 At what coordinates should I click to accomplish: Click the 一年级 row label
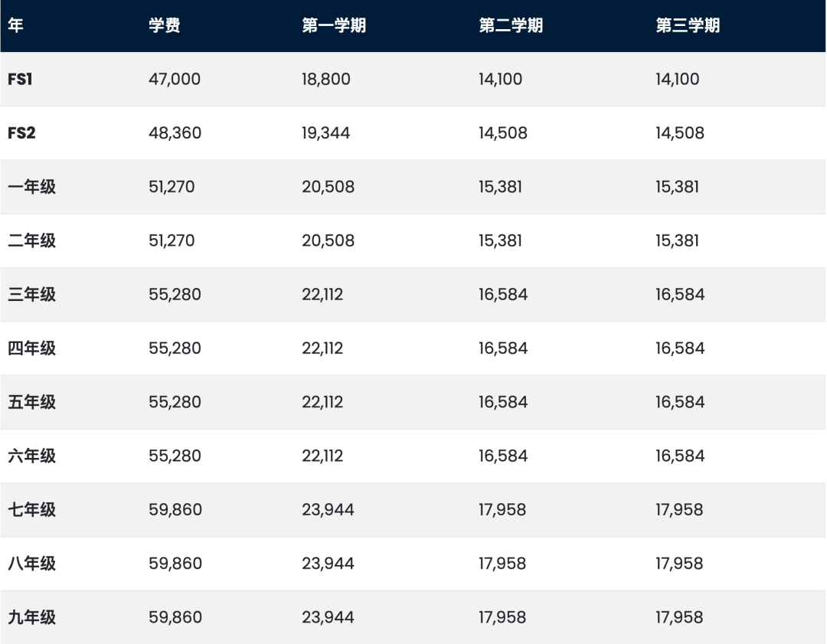31,187
